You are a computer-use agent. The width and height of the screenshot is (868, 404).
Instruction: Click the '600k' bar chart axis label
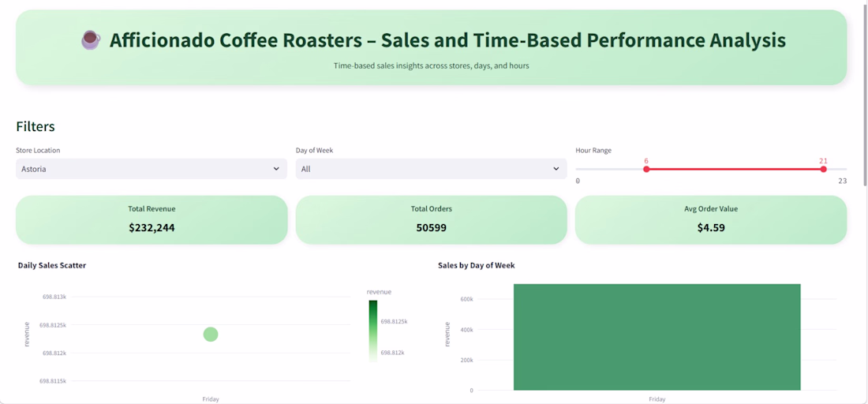click(466, 299)
